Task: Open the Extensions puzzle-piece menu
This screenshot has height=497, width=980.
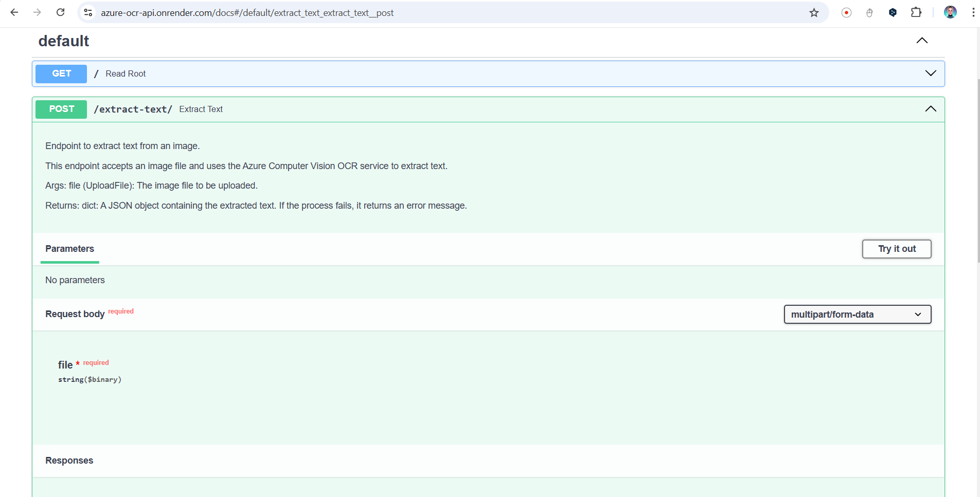Action: click(x=916, y=13)
